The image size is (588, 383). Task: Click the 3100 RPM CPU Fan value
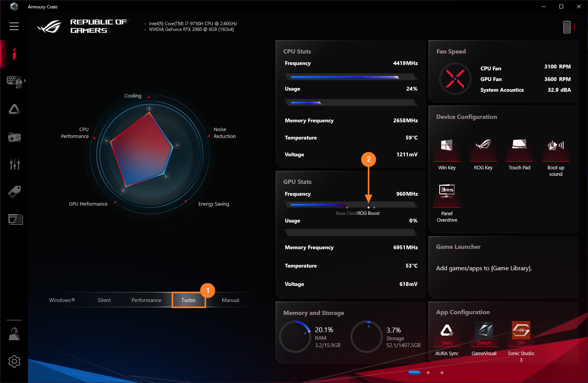pyautogui.click(x=557, y=67)
